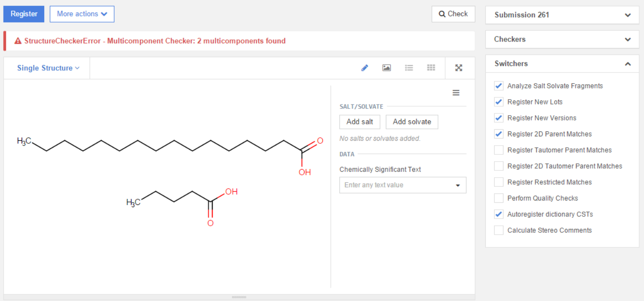Expand structure editor to fullscreen
644x301 pixels.
[x=459, y=68]
